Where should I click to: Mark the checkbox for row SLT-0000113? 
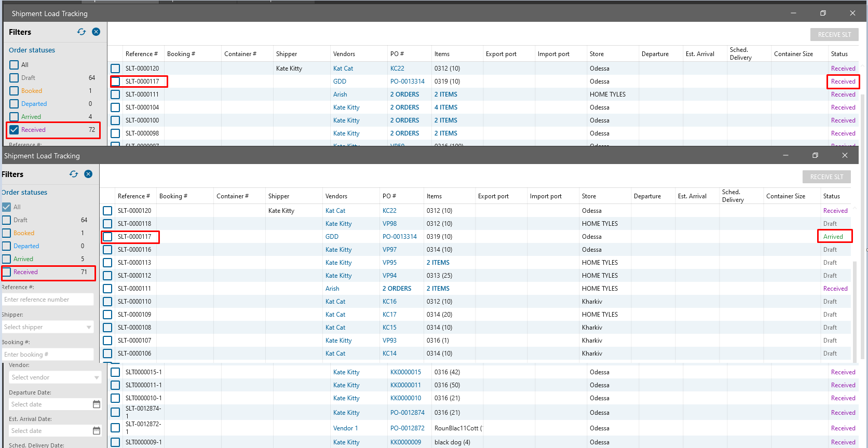point(107,263)
